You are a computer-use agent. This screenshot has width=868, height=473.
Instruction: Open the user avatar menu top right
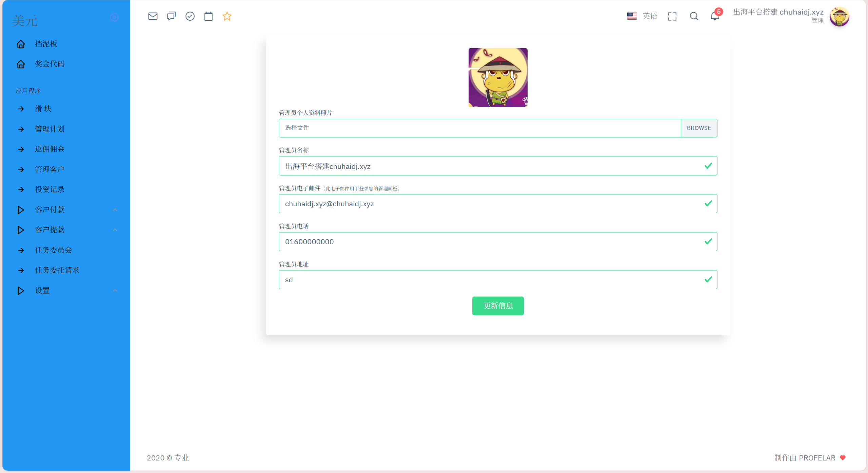tap(839, 17)
